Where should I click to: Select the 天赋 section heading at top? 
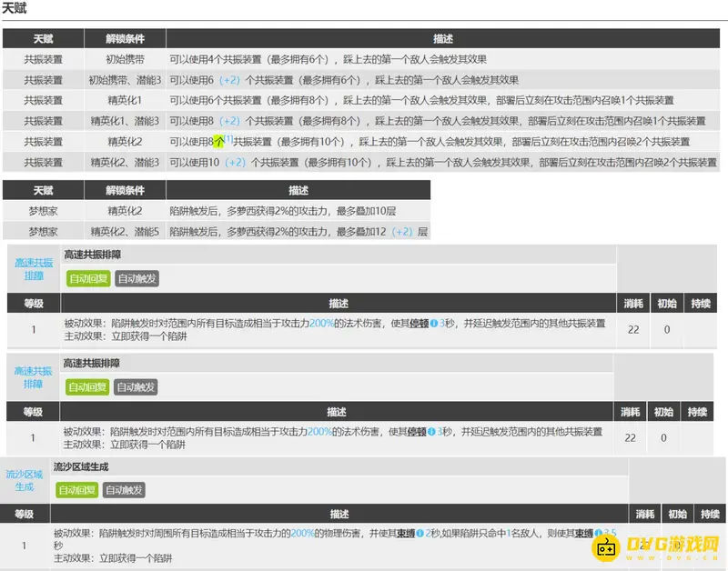(x=15, y=8)
